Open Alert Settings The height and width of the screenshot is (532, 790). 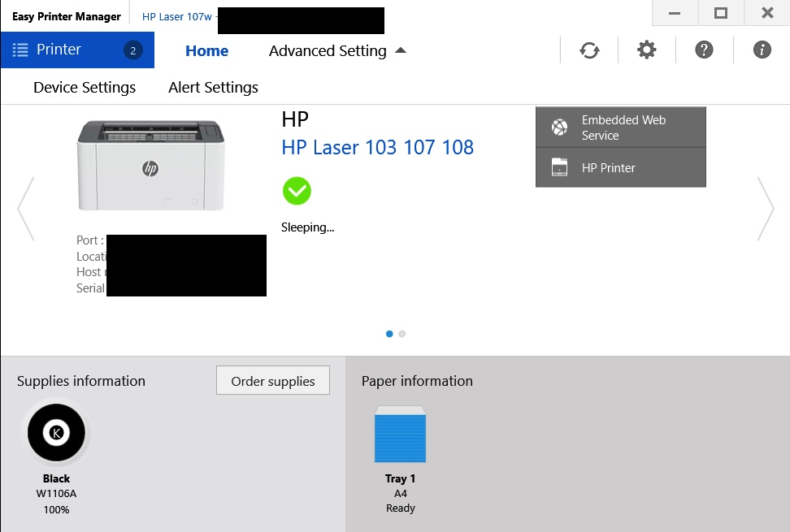213,88
